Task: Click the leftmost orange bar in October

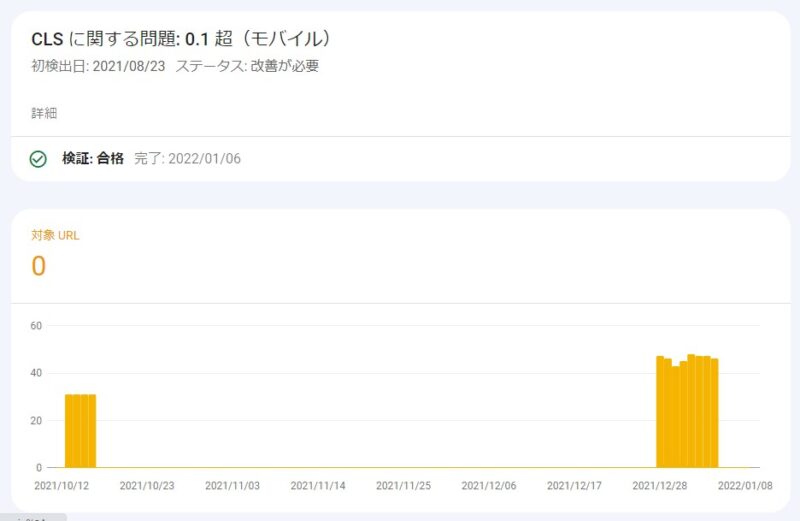Action: [x=69, y=431]
